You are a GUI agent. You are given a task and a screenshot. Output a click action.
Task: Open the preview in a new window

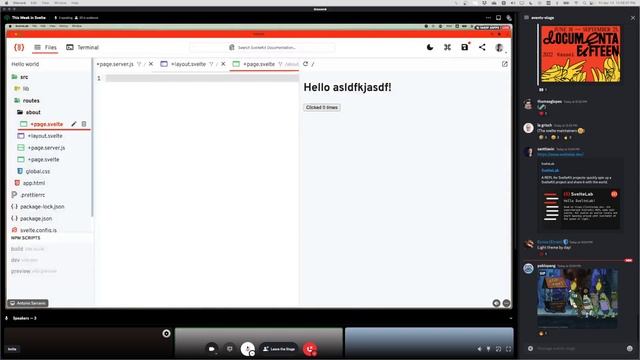click(x=505, y=64)
